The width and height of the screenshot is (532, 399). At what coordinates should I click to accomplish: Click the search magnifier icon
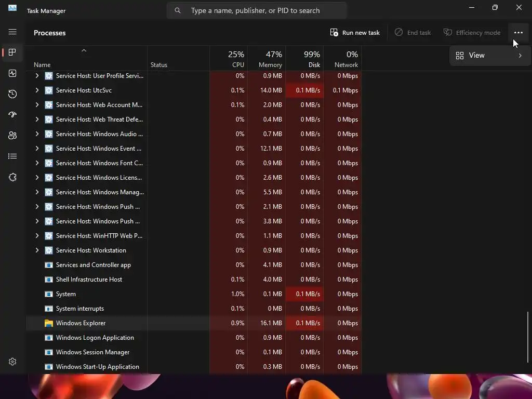(x=178, y=10)
